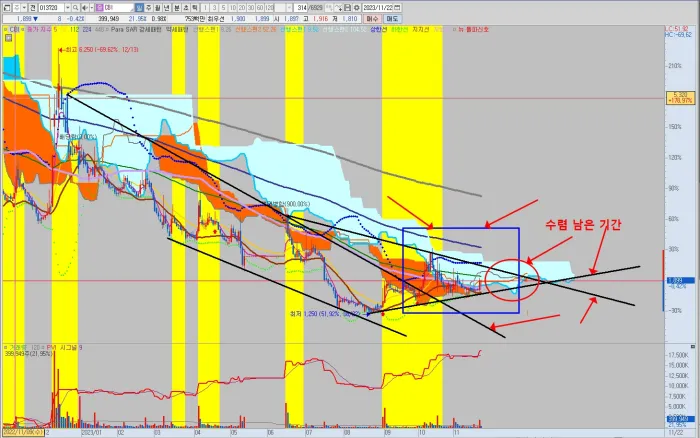The image size is (700, 438).
Task: Click the 전 button before stock code
Action: (x=33, y=8)
